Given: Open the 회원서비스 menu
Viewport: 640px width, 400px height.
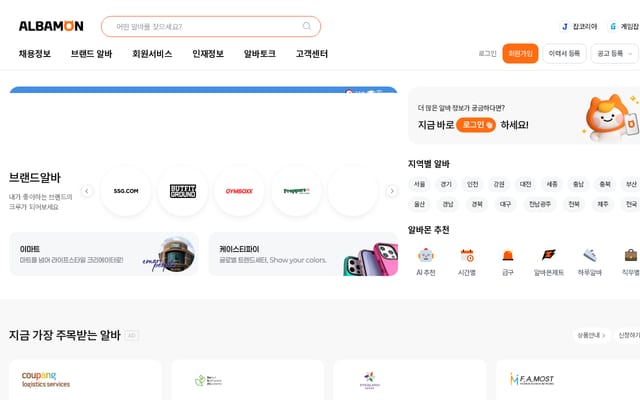Looking at the screenshot, I should tap(152, 53).
